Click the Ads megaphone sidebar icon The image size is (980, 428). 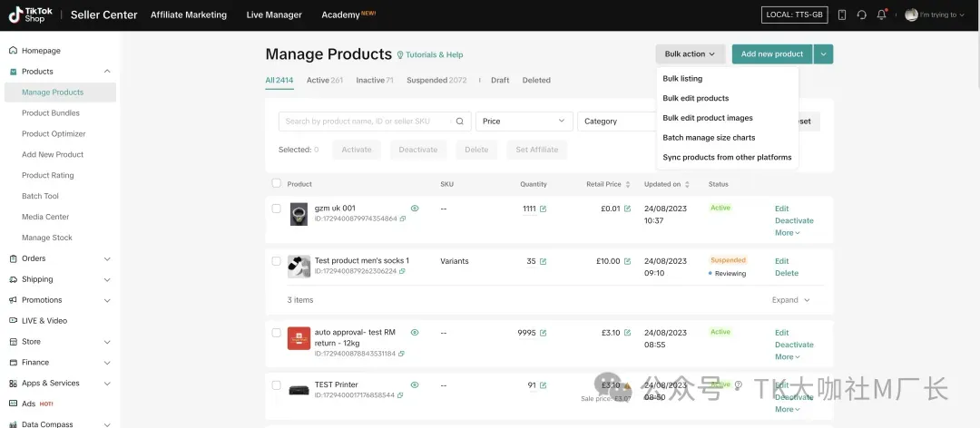tap(13, 404)
